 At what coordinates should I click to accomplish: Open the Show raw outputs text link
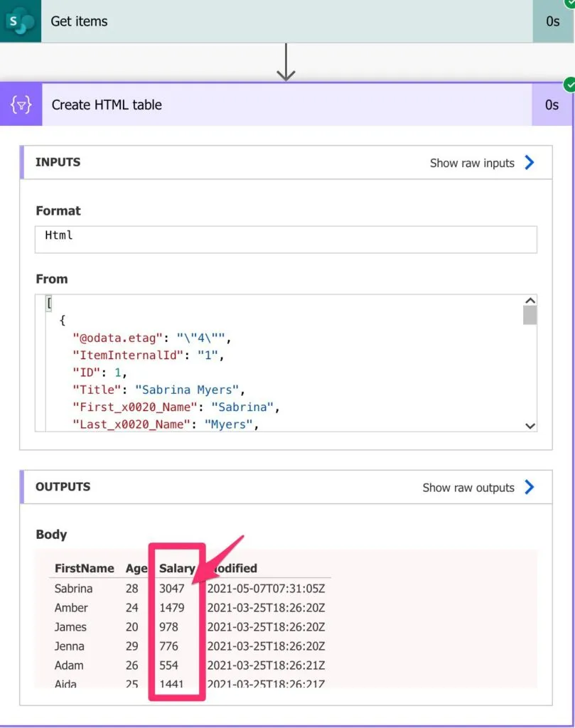[468, 488]
